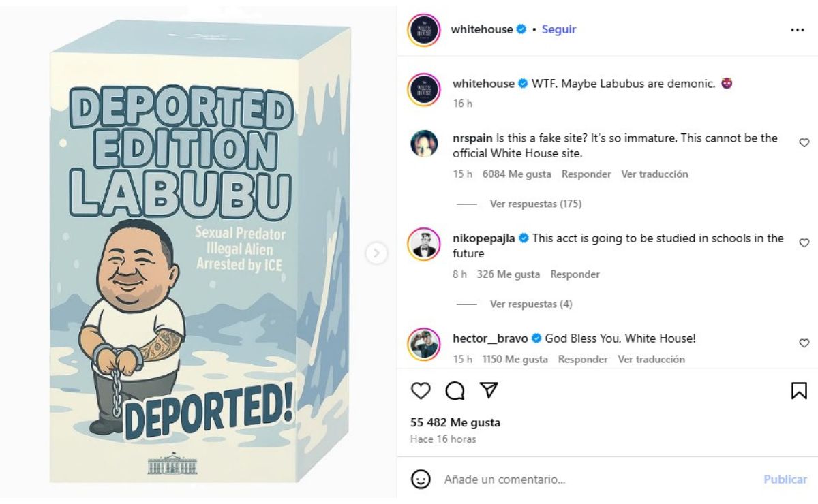
Task: Like the post with the heart icon
Action: coord(421,390)
